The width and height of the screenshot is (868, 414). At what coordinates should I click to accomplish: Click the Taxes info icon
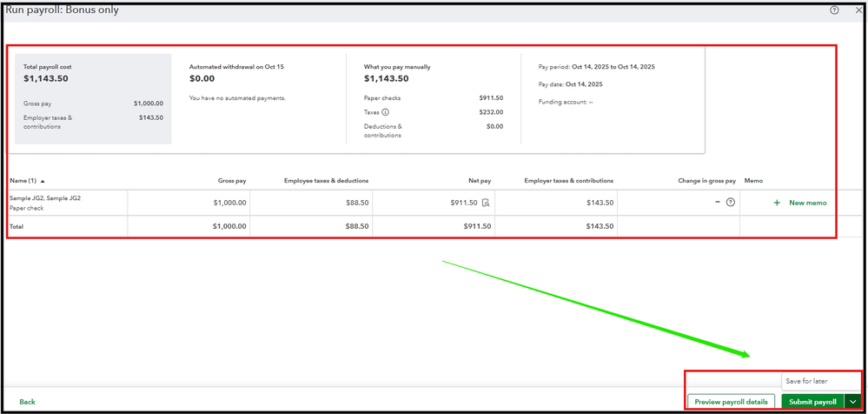coord(385,112)
